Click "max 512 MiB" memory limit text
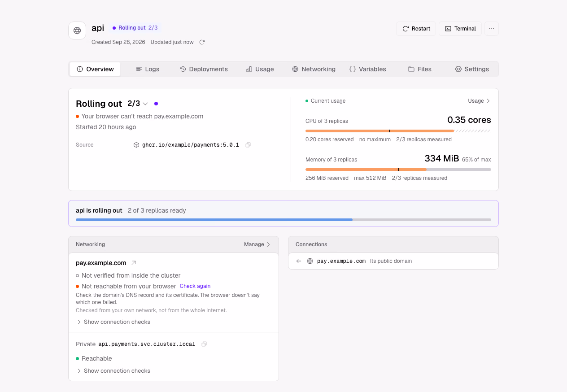 click(370, 178)
